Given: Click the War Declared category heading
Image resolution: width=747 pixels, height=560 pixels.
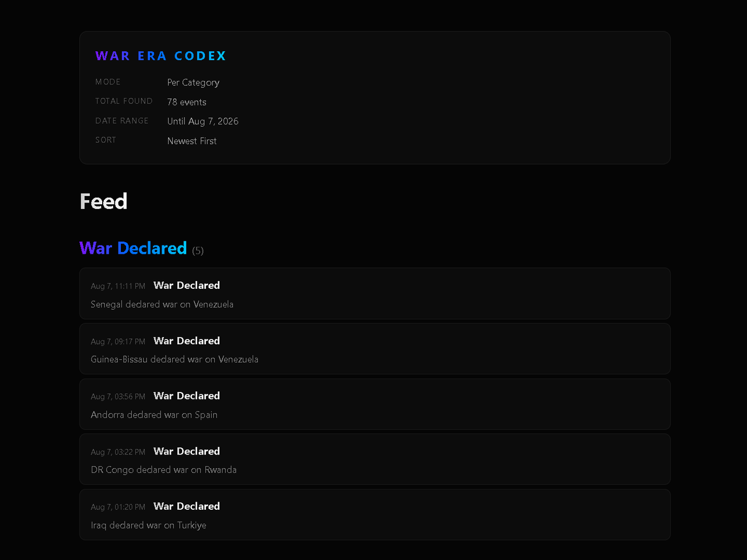Looking at the screenshot, I should tap(133, 248).
